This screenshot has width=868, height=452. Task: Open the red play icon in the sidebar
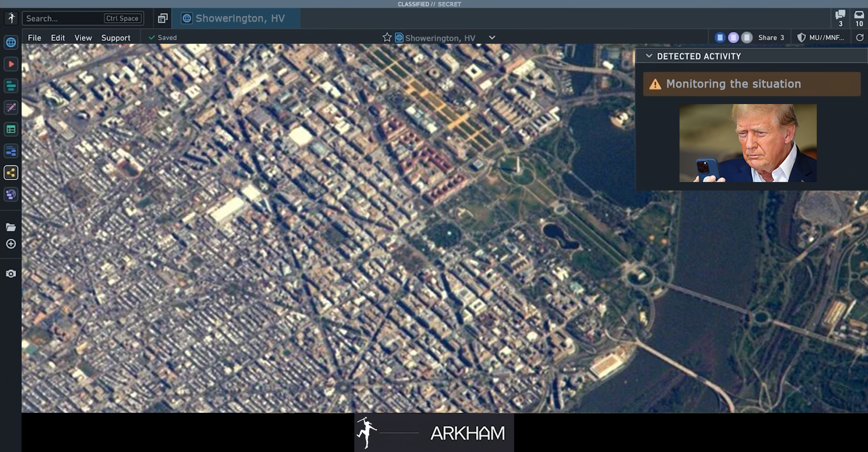pos(11,64)
